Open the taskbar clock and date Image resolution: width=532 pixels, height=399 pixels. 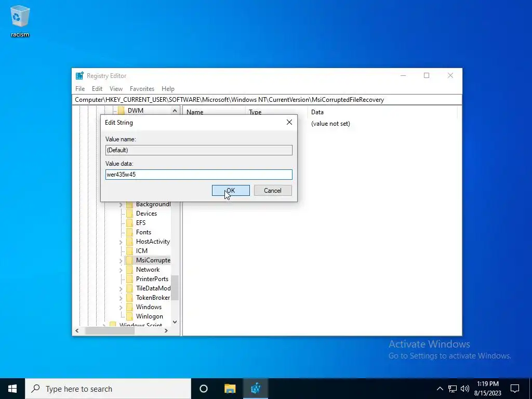coord(488,389)
